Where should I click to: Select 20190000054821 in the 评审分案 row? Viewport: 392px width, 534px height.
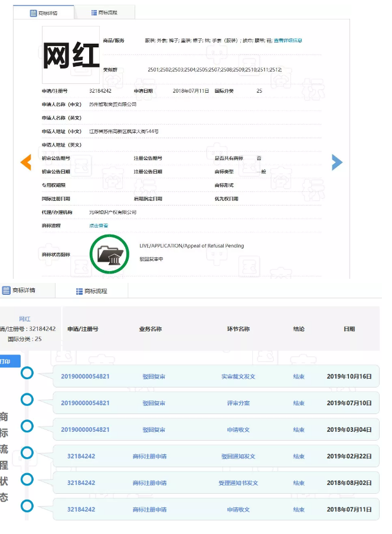pos(85,403)
